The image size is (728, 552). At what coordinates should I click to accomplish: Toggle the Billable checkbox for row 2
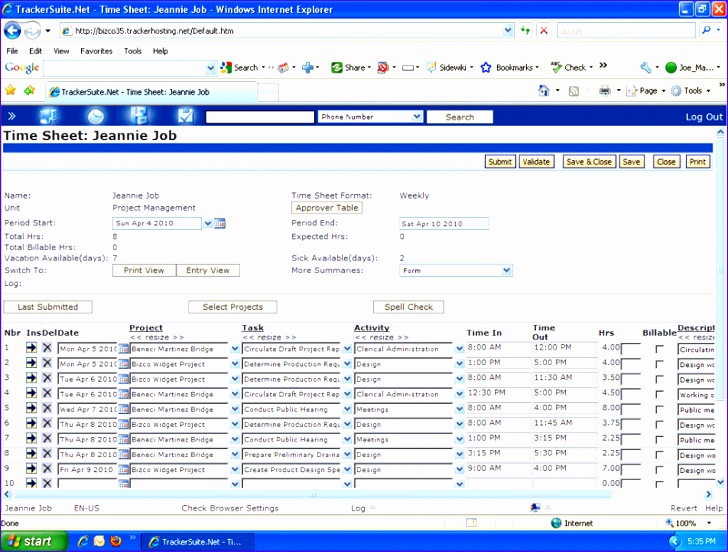coord(659,364)
